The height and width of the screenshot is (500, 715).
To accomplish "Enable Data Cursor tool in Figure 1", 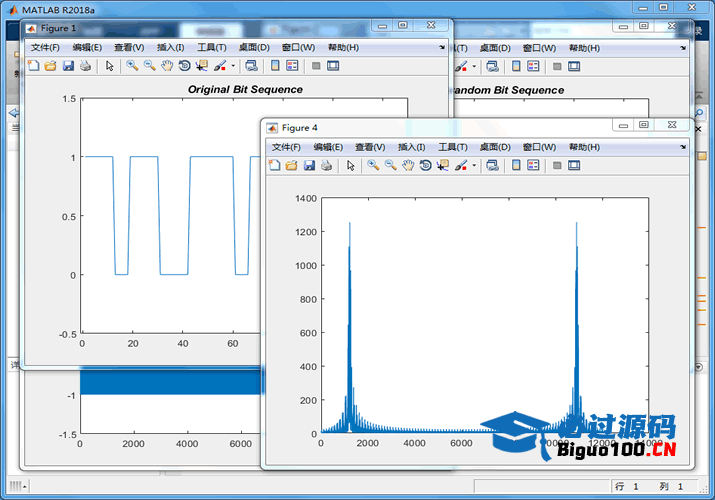I will pos(202,66).
